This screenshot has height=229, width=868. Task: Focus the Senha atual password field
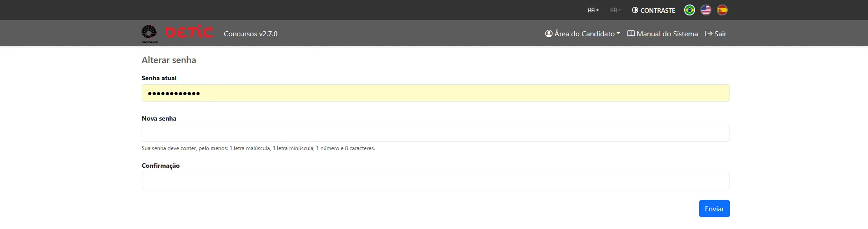coord(436,93)
